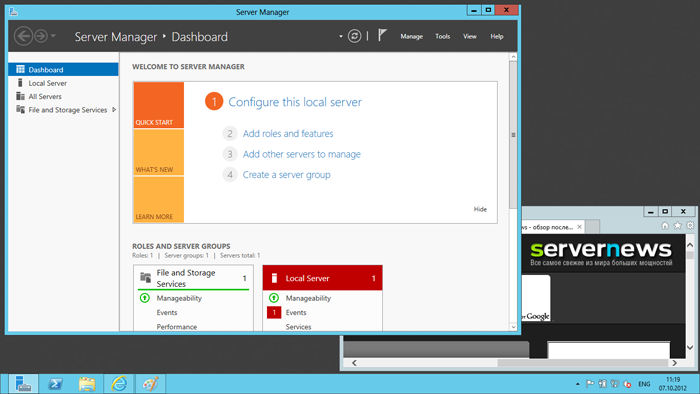700x394 pixels.
Task: Open navigation history dropdown next to forward arrow
Action: click(53, 36)
